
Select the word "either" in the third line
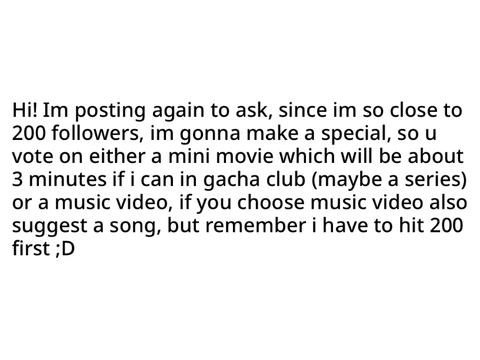(117, 156)
